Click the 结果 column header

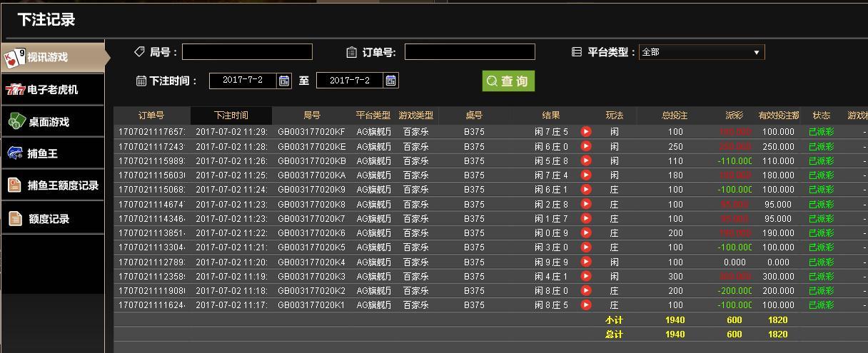tap(551, 116)
